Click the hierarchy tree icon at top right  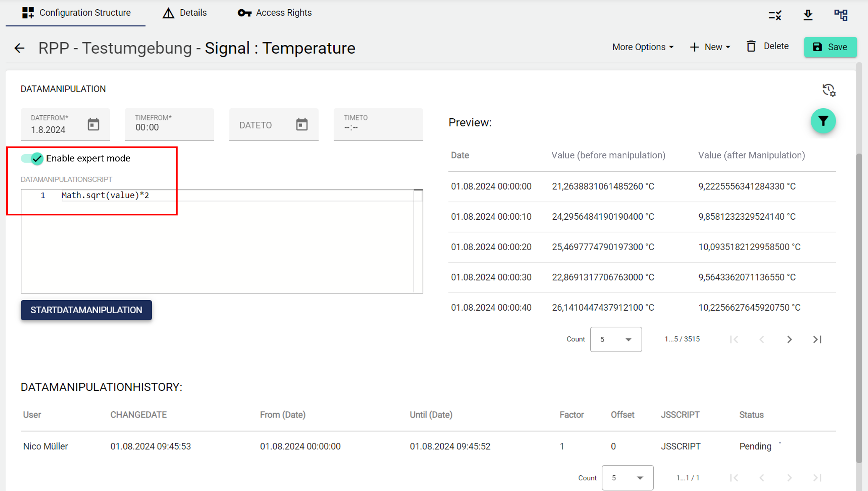841,15
